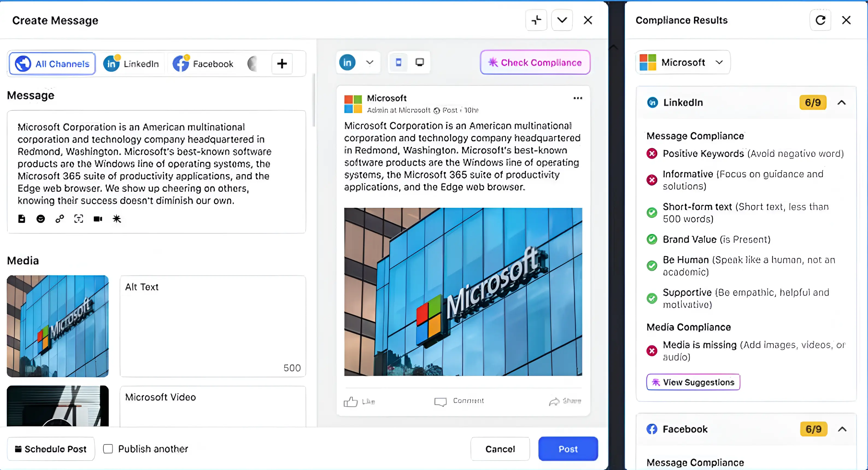Viewport: 868px width, 470px height.
Task: Switch preview to mobile view
Action: pos(398,62)
